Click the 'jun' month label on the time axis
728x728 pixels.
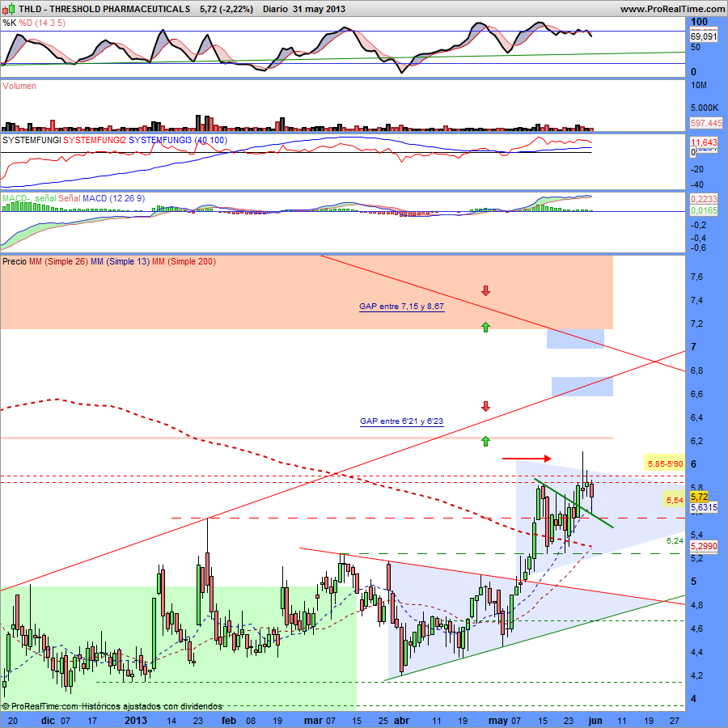click(595, 721)
